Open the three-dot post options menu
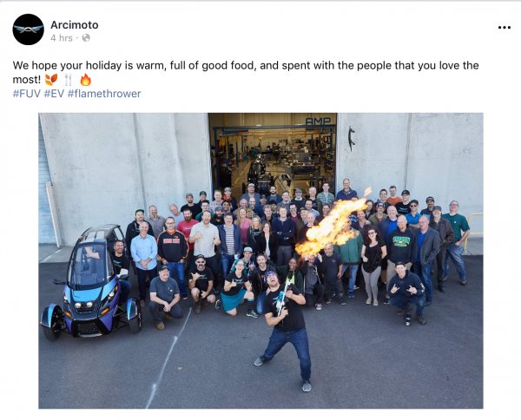Viewport: 521px width, 420px height. [505, 28]
